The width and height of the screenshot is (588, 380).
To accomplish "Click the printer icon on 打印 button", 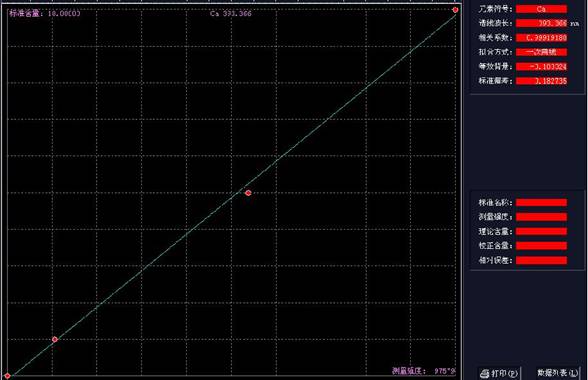I will click(x=485, y=373).
